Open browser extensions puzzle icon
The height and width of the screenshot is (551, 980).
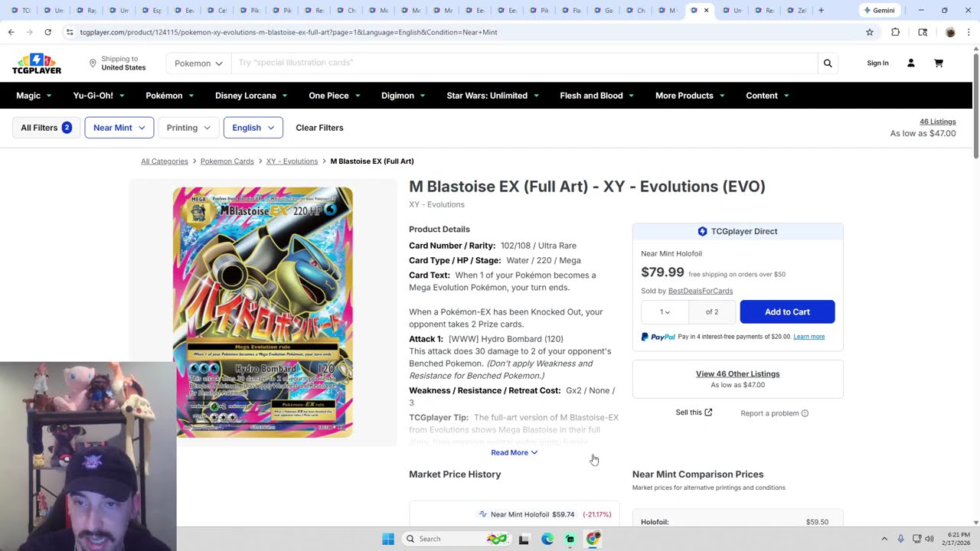[895, 32]
